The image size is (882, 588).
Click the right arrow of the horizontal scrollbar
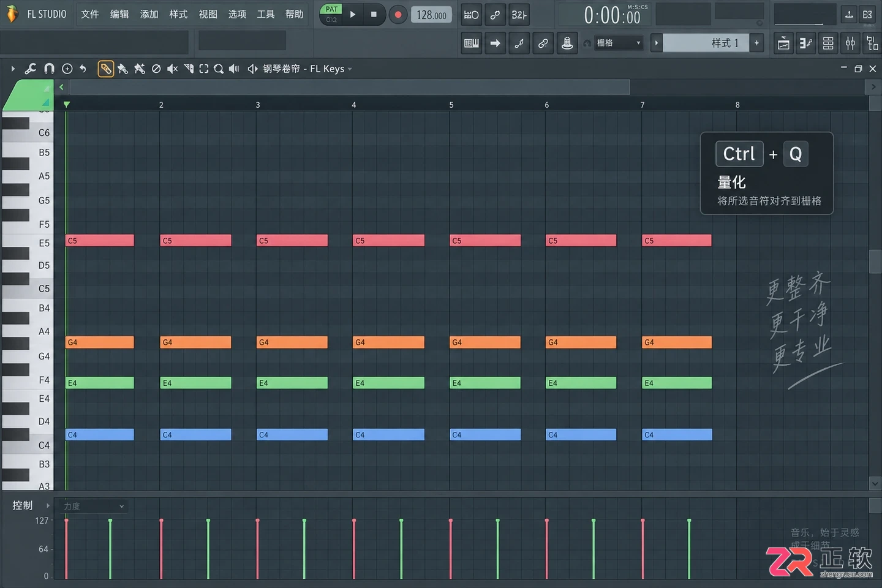(x=874, y=88)
